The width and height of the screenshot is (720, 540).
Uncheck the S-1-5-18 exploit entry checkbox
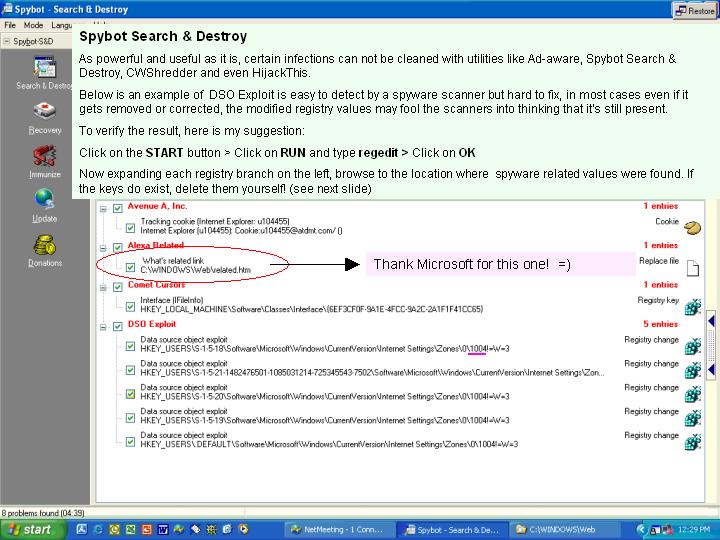(130, 346)
